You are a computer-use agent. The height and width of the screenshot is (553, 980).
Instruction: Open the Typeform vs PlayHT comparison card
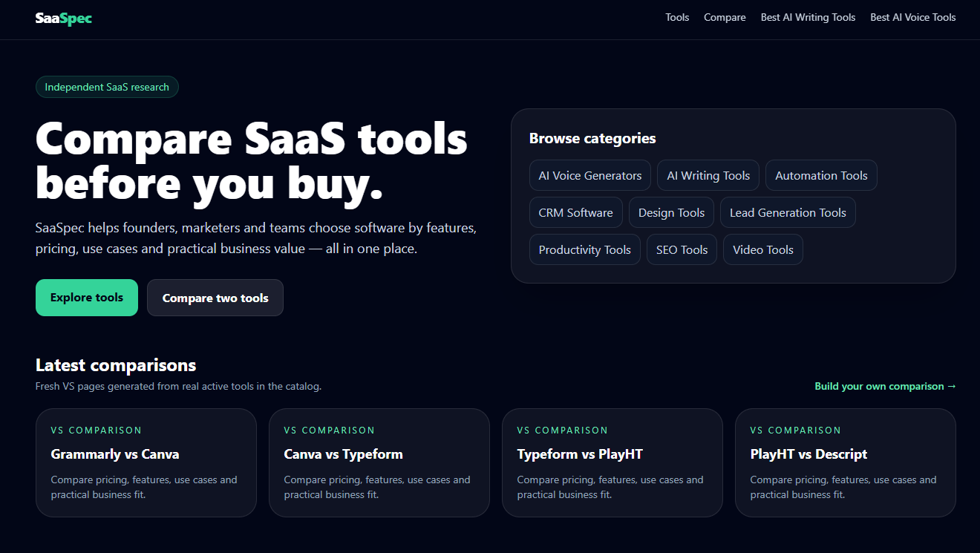click(x=612, y=462)
